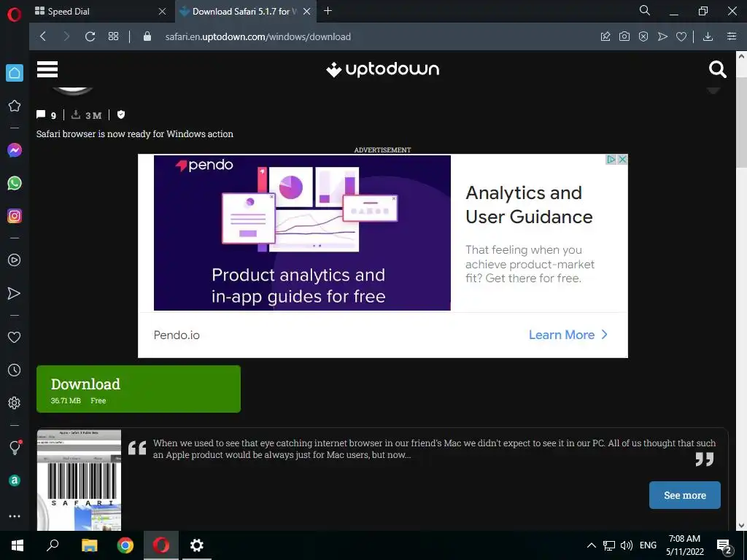Click the comments count 9 icon
The width and height of the screenshot is (747, 560).
tap(46, 114)
